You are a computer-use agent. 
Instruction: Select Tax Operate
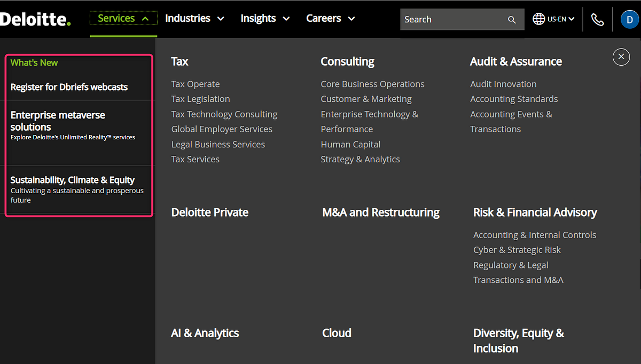click(196, 84)
